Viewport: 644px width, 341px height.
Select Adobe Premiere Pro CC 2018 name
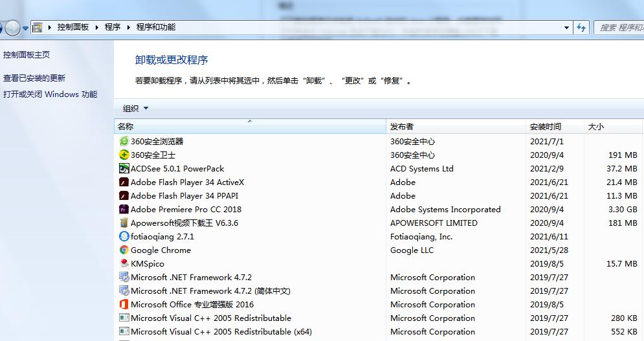pos(186,209)
